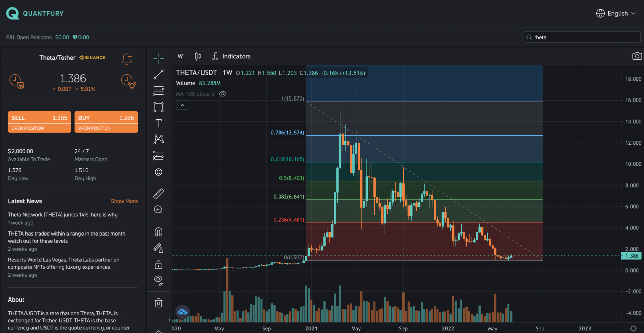
Task: Open a BUY position at 1.386
Action: pos(106,122)
